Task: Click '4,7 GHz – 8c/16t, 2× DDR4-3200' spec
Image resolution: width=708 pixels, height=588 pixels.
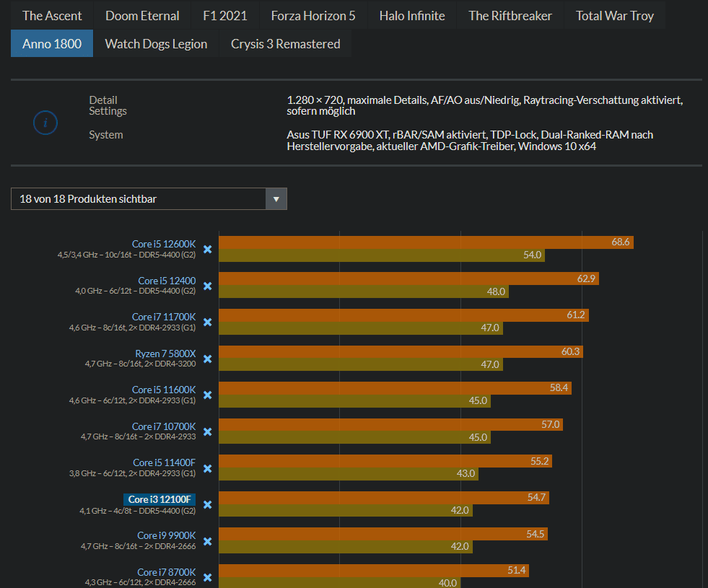Action: tap(141, 364)
